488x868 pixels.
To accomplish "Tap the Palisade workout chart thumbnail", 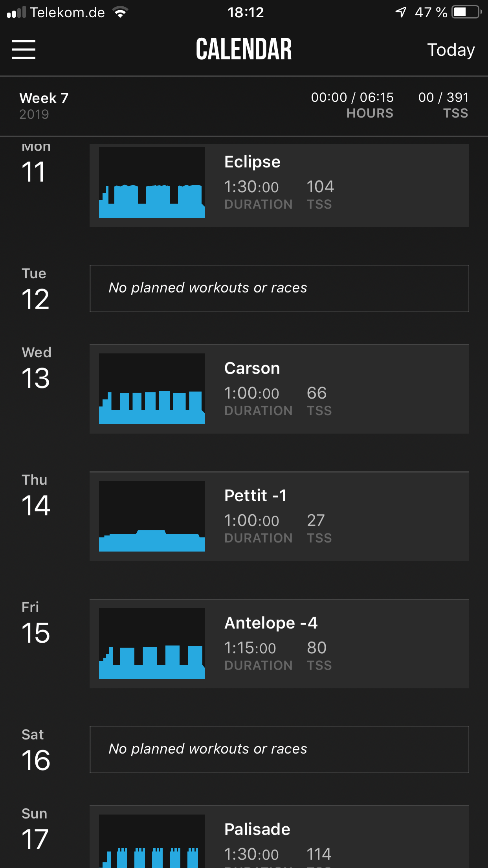I will pyautogui.click(x=152, y=842).
